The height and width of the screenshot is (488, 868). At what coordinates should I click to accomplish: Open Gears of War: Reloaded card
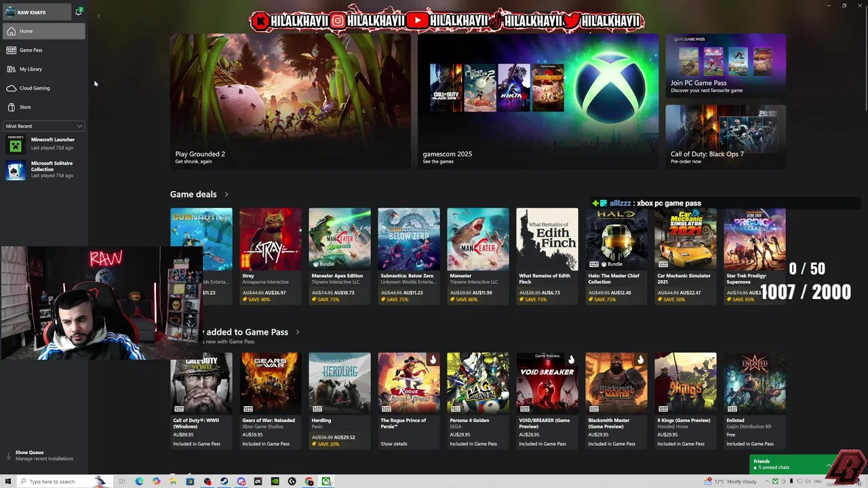click(271, 401)
